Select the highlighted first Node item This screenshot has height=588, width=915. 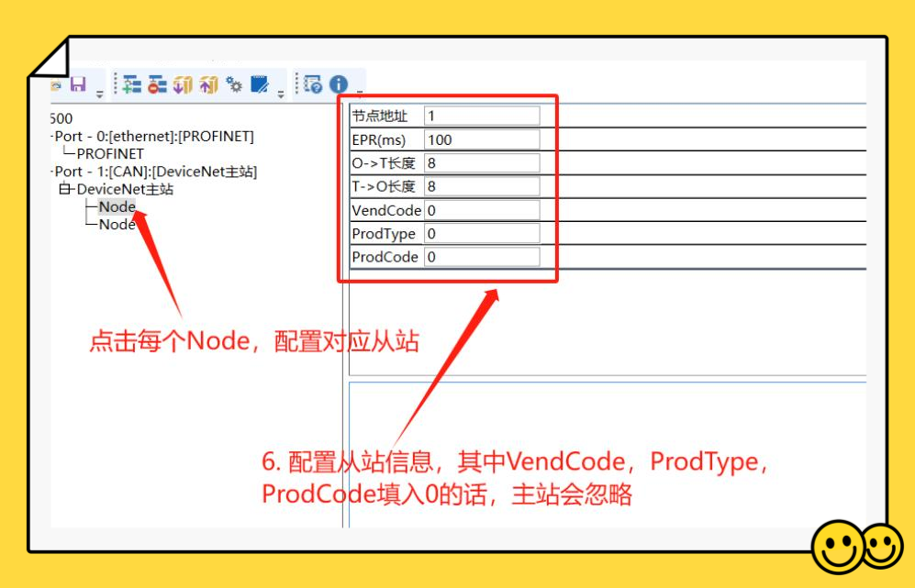pyautogui.click(x=117, y=206)
